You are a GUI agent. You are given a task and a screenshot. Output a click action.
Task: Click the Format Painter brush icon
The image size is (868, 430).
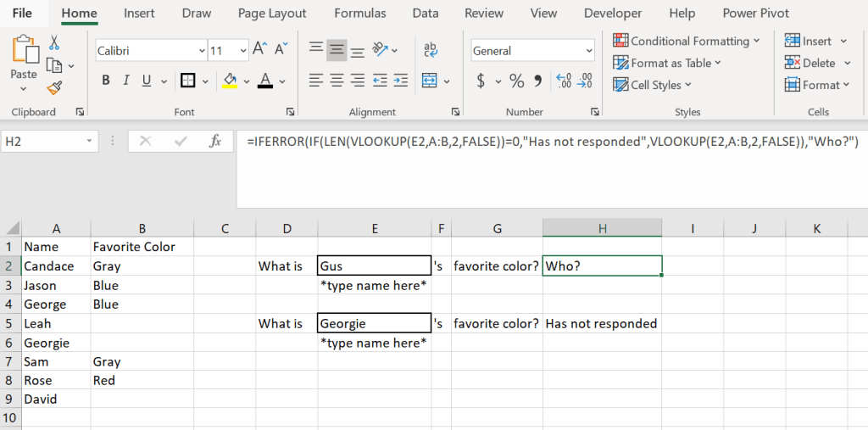54,87
